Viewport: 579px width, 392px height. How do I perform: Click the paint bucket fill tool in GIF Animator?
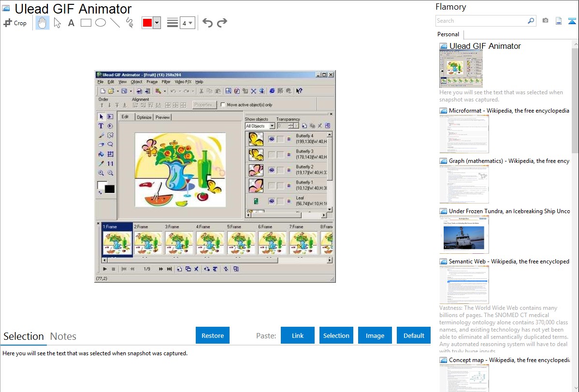coord(101,154)
